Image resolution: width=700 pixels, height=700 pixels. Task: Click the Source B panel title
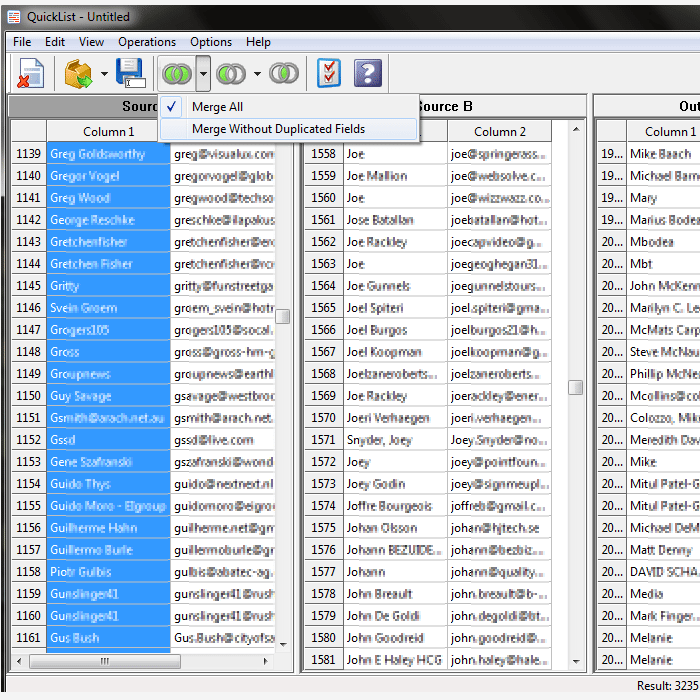click(445, 106)
